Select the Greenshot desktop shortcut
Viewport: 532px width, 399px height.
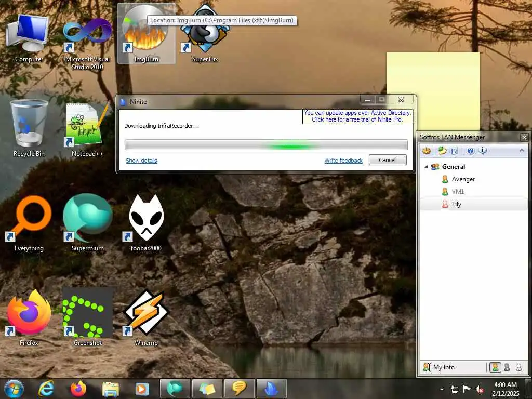pyautogui.click(x=87, y=317)
